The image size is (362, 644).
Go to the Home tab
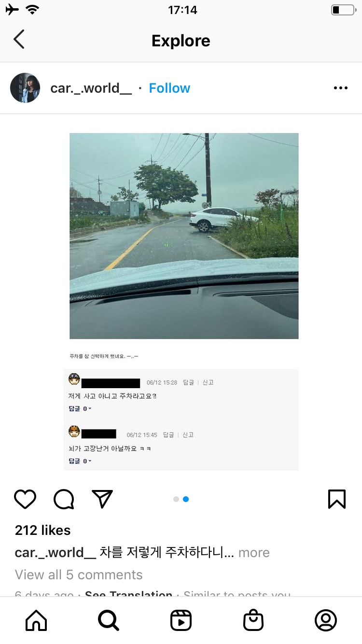tap(36, 620)
